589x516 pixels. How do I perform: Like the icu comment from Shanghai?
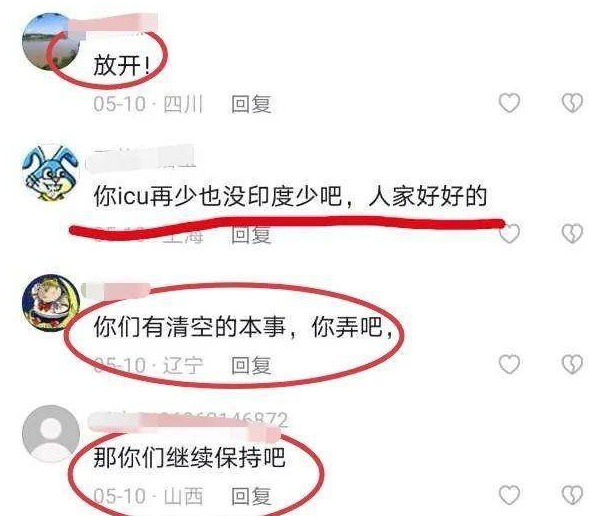coord(509,233)
